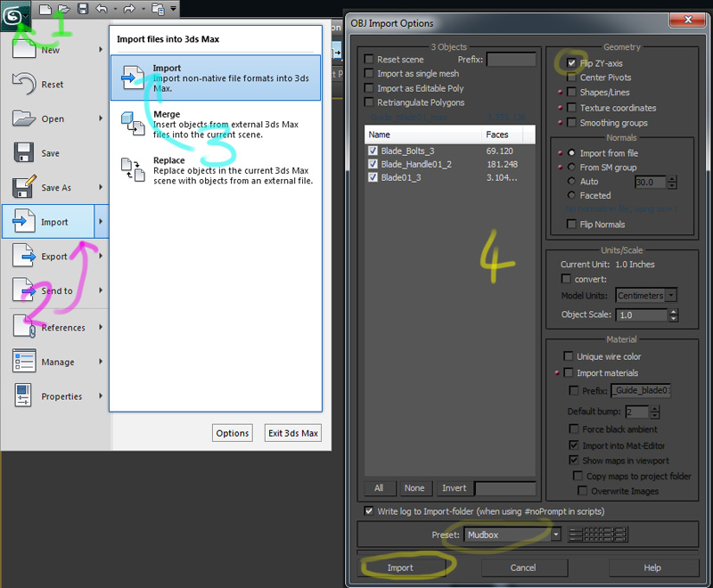Select From SM group radio button
Screen dimensions: 713x588
pyautogui.click(x=571, y=167)
